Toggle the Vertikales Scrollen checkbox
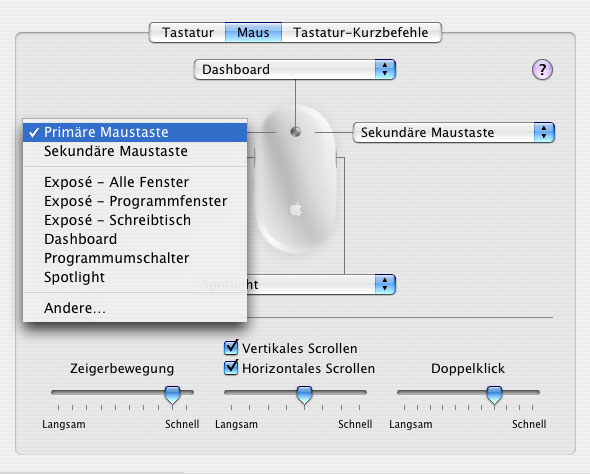Screen dimensions: 590x474 click(231, 348)
